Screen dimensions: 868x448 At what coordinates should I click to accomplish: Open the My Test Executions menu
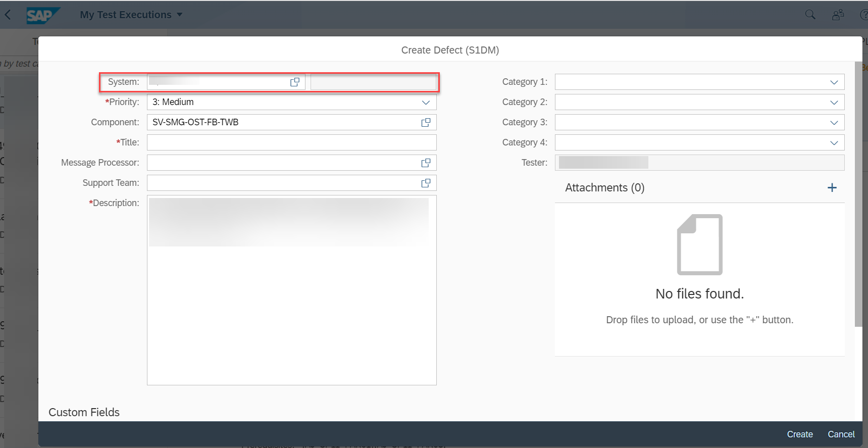click(x=131, y=15)
